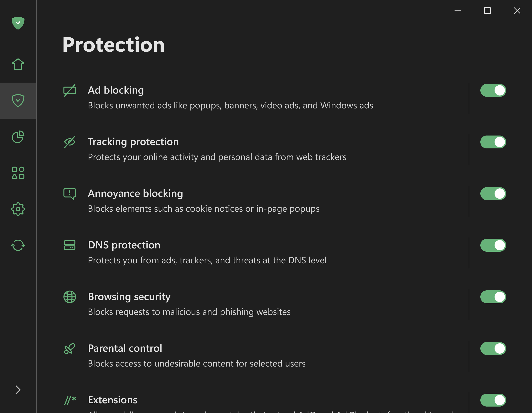
Task: Turn off the Browsing security toggle
Action: tap(493, 297)
